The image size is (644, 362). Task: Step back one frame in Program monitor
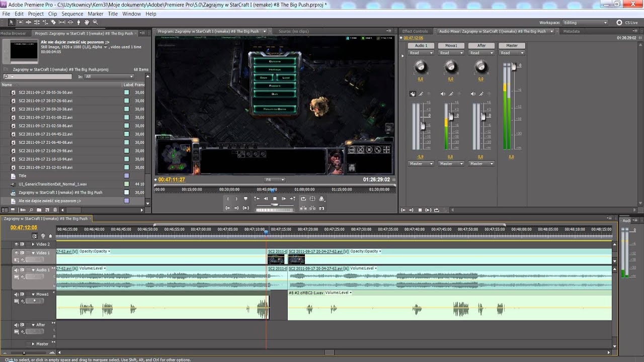266,199
